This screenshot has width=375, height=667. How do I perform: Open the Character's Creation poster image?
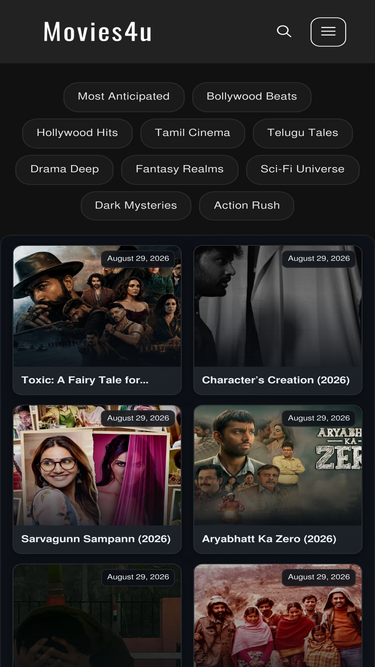coord(278,306)
